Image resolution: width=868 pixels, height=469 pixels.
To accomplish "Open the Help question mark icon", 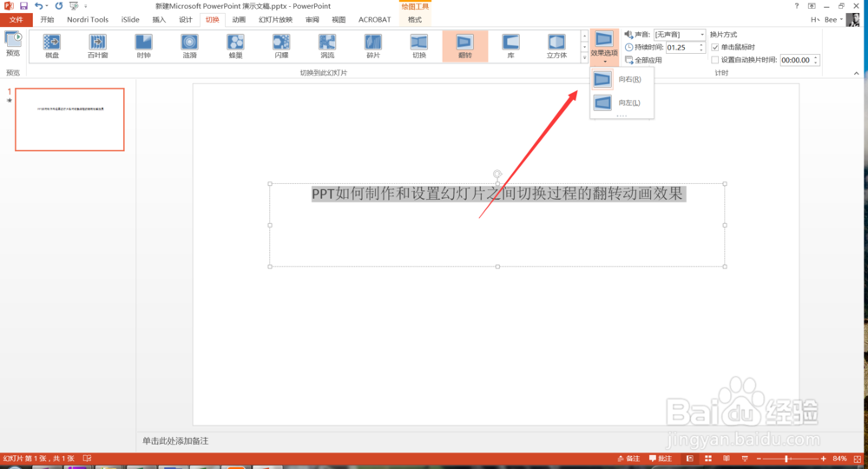I will pos(797,6).
